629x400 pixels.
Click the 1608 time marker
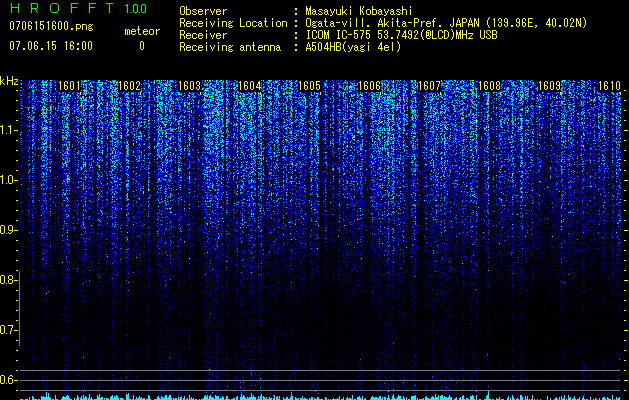coord(489,86)
